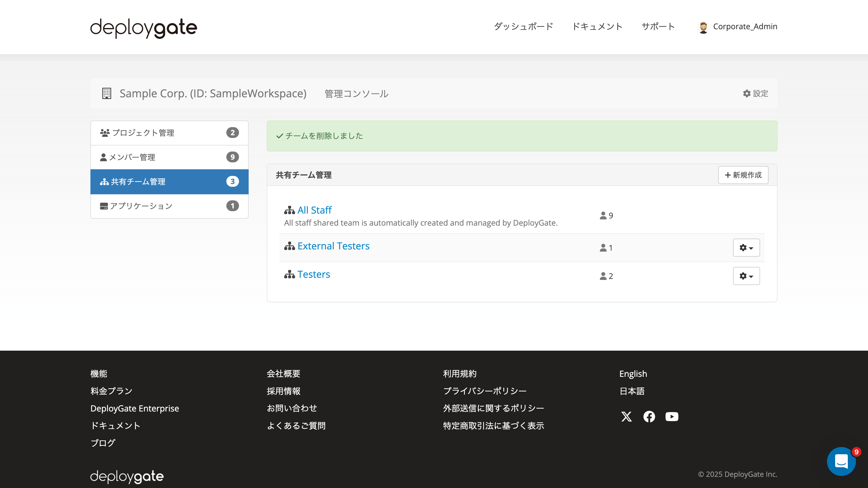Click the Corporate_Admin avatar image

tap(703, 27)
